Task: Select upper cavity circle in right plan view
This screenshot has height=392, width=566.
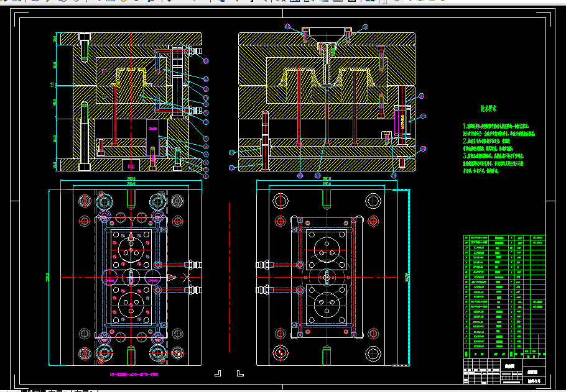Action: (x=327, y=250)
